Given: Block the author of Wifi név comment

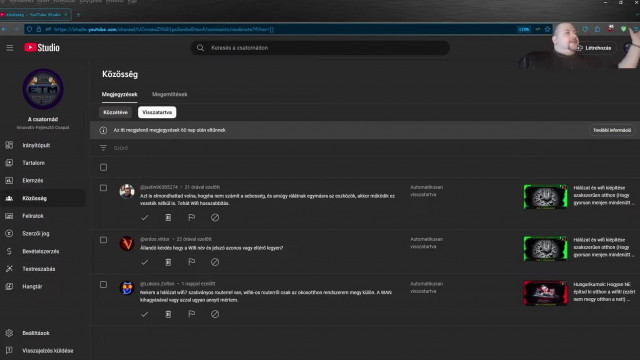Looking at the screenshot, I should [215, 262].
